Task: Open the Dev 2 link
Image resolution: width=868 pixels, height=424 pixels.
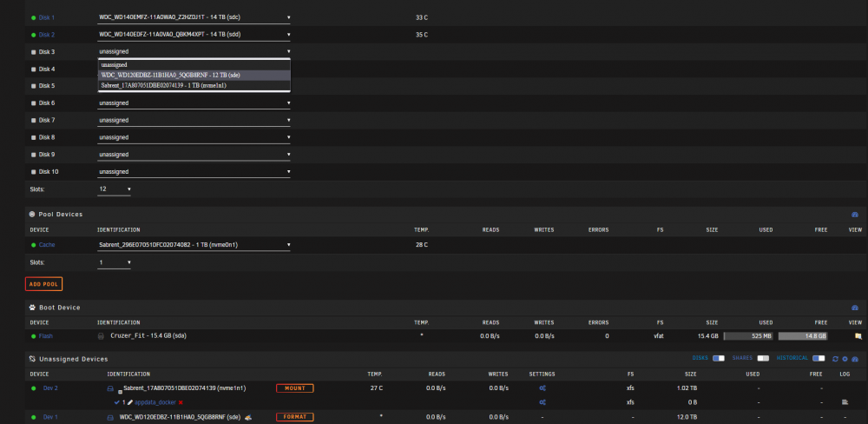Action: (50, 388)
